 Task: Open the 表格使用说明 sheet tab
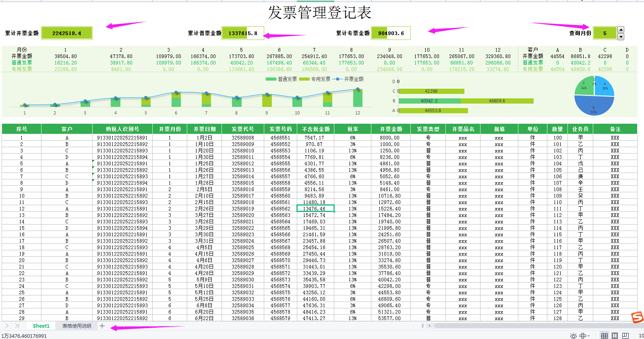(77, 326)
